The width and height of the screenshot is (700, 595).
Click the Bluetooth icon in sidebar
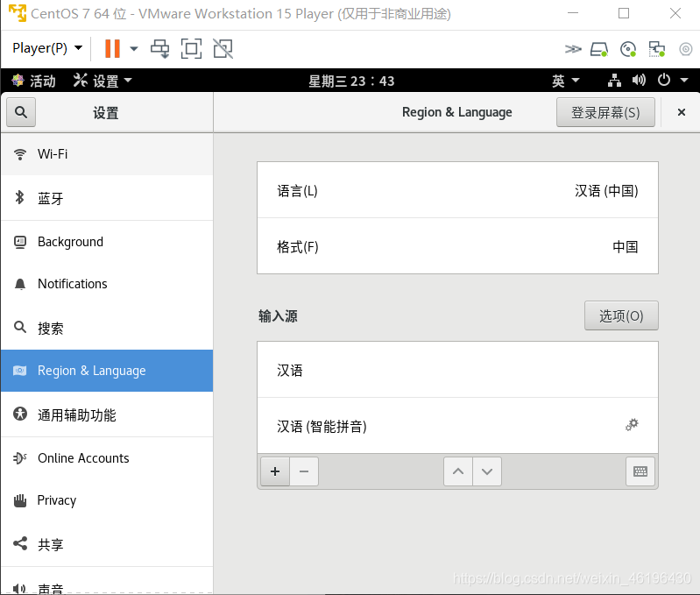[x=19, y=197]
